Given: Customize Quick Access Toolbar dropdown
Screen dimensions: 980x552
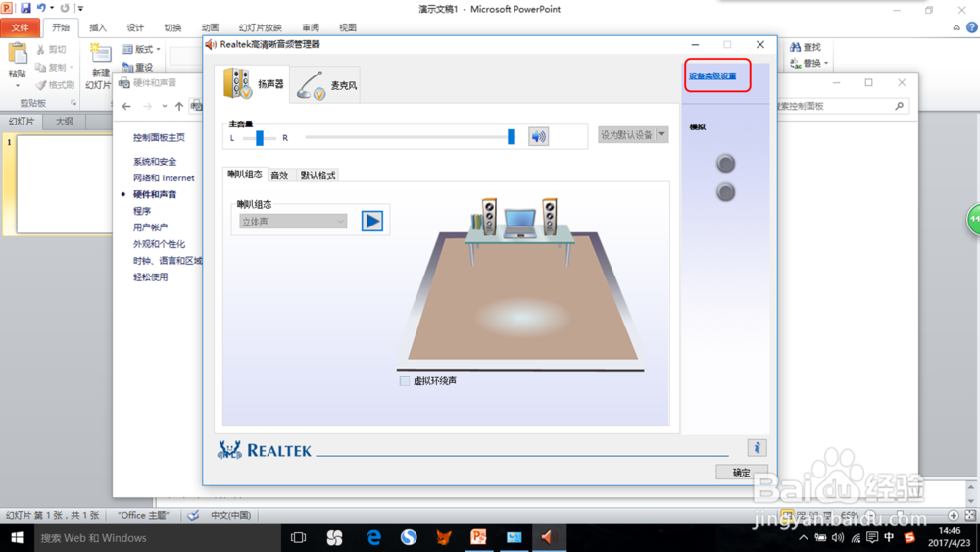Looking at the screenshot, I should pos(80,8).
